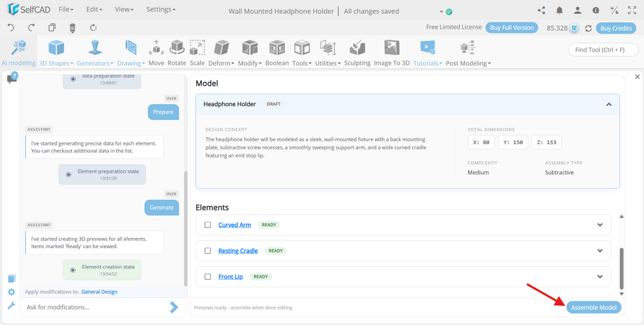
Task: Undo the last action
Action: 11,28
